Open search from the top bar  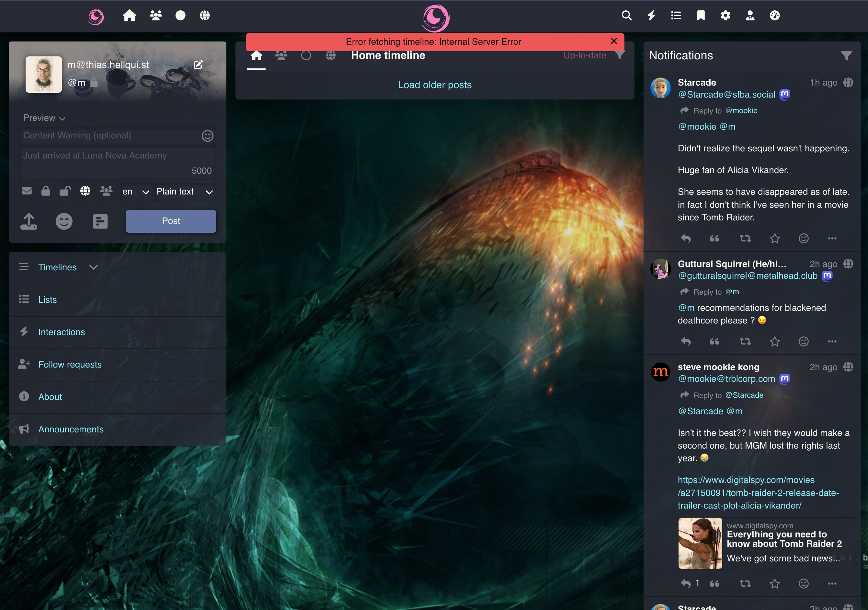pos(626,16)
